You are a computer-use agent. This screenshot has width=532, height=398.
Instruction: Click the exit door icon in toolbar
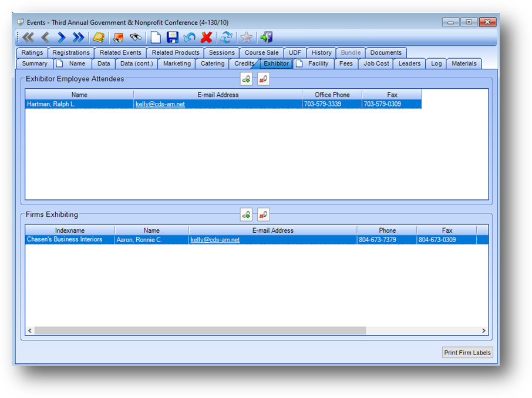coord(267,38)
